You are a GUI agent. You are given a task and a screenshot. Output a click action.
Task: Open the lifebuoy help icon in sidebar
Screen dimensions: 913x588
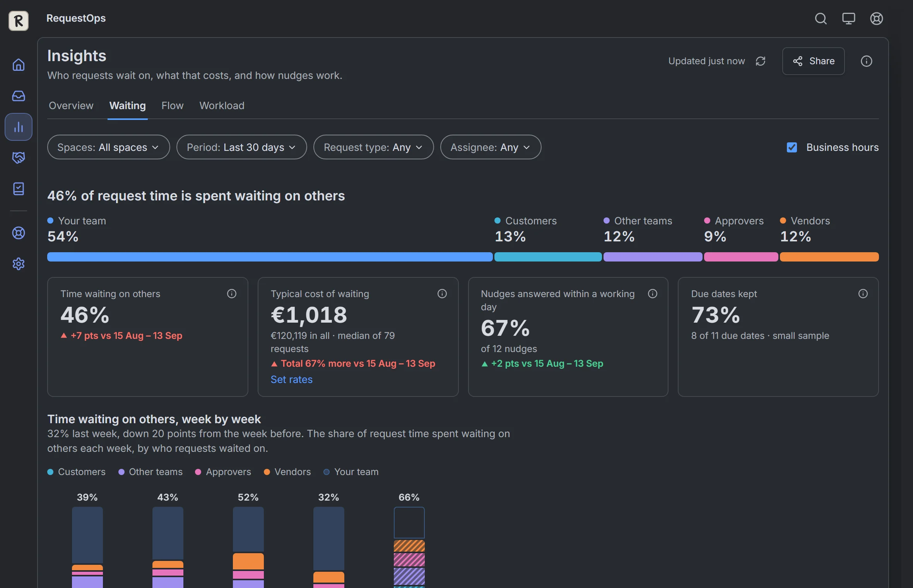[x=19, y=233]
